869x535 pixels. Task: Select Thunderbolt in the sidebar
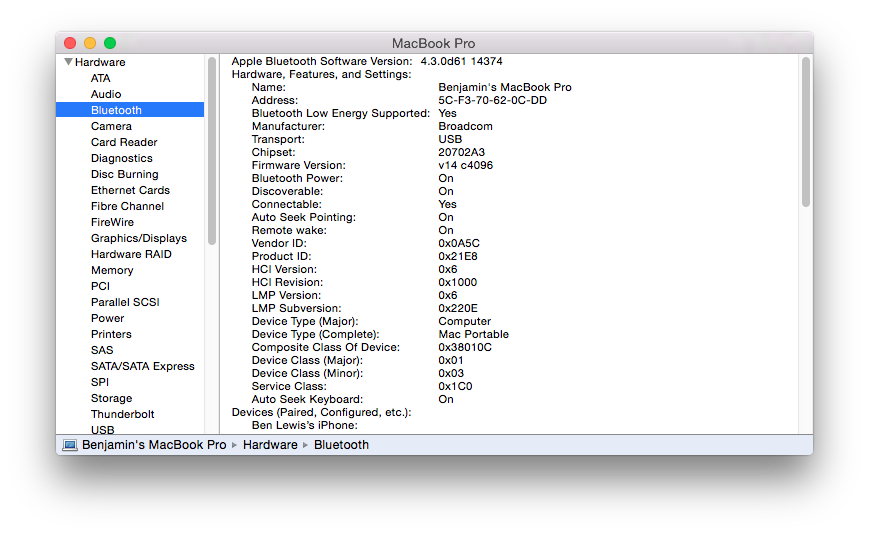tap(122, 414)
